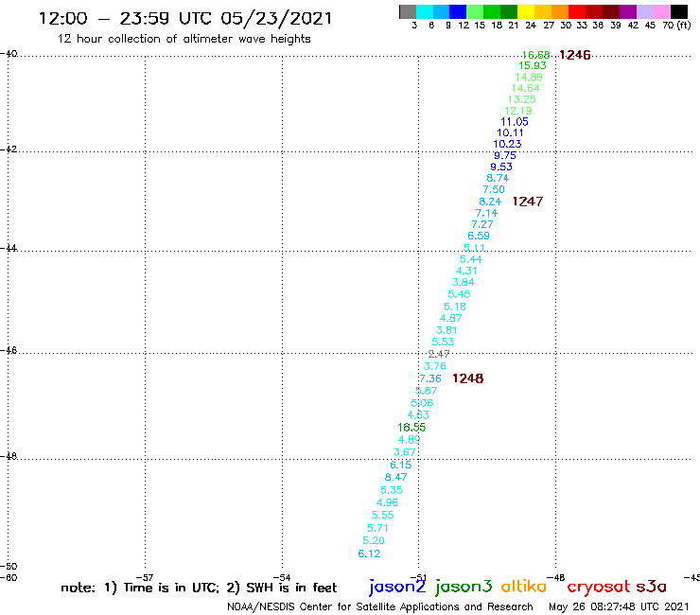Click the time marker 1247
Image resolution: width=700 pixels, height=615 pixels.
(527, 202)
